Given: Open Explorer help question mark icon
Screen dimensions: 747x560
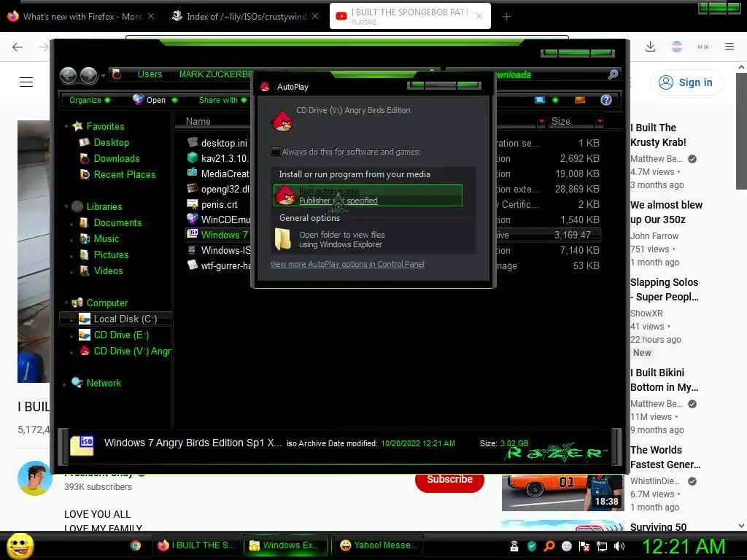Looking at the screenshot, I should pos(606,100).
